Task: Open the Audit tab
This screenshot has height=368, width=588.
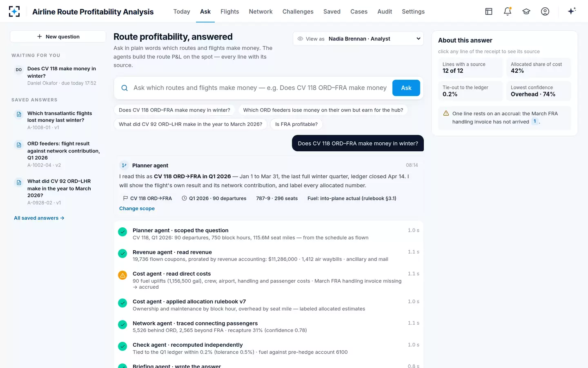Action: [385, 11]
